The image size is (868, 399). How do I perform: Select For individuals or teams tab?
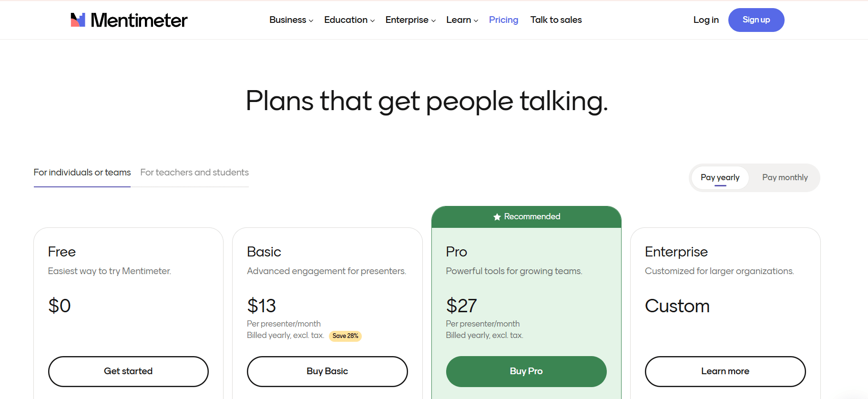[82, 173]
